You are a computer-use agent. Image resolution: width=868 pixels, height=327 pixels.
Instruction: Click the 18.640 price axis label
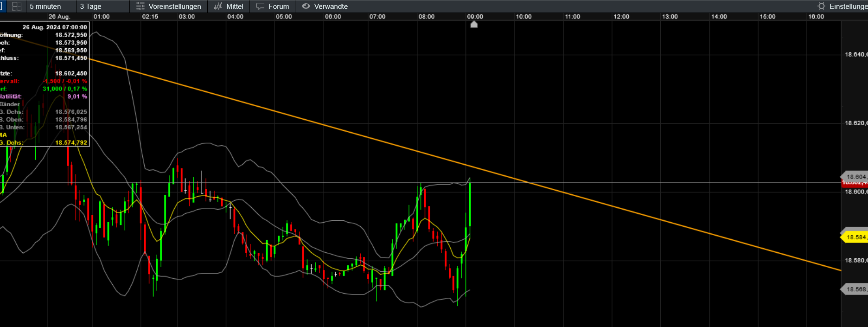coord(855,54)
